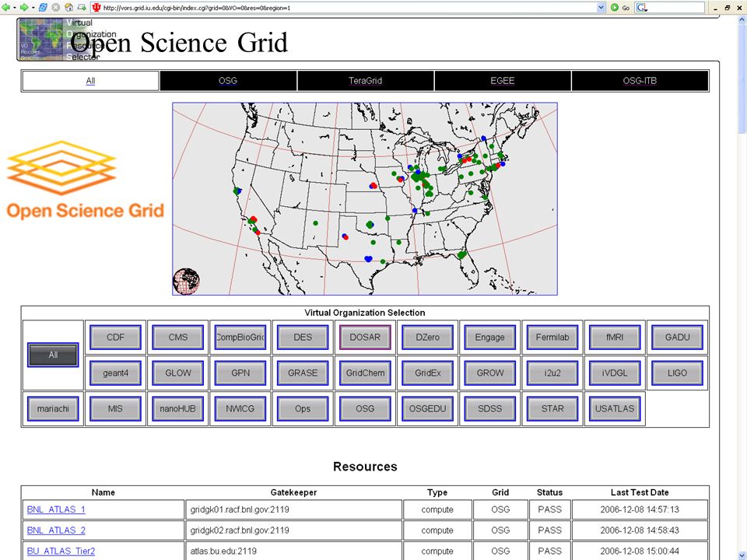The height and width of the screenshot is (560, 747).
Task: Click the browser Back arrow
Action: [5, 8]
